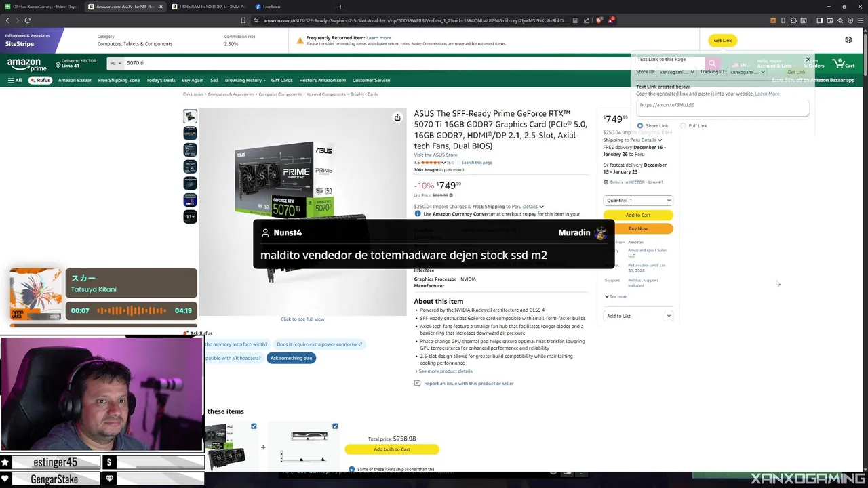868x488 pixels.
Task: Select first product thumbnail image
Action: [190, 117]
